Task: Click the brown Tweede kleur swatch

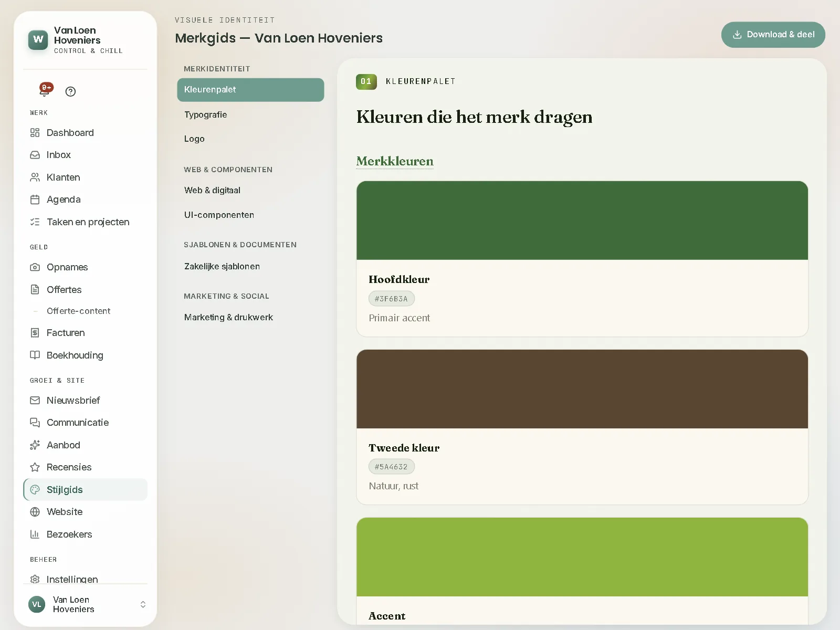Action: tap(582, 389)
